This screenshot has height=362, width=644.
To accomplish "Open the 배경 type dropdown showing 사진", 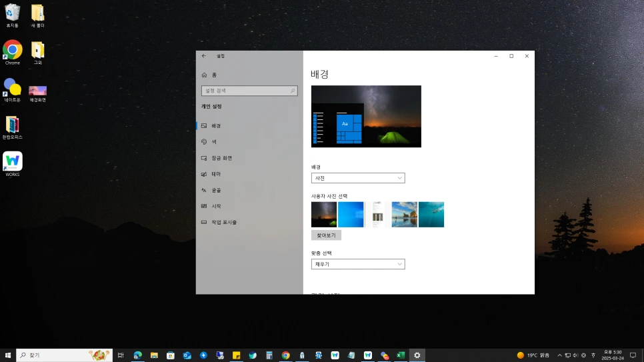I will [x=358, y=178].
